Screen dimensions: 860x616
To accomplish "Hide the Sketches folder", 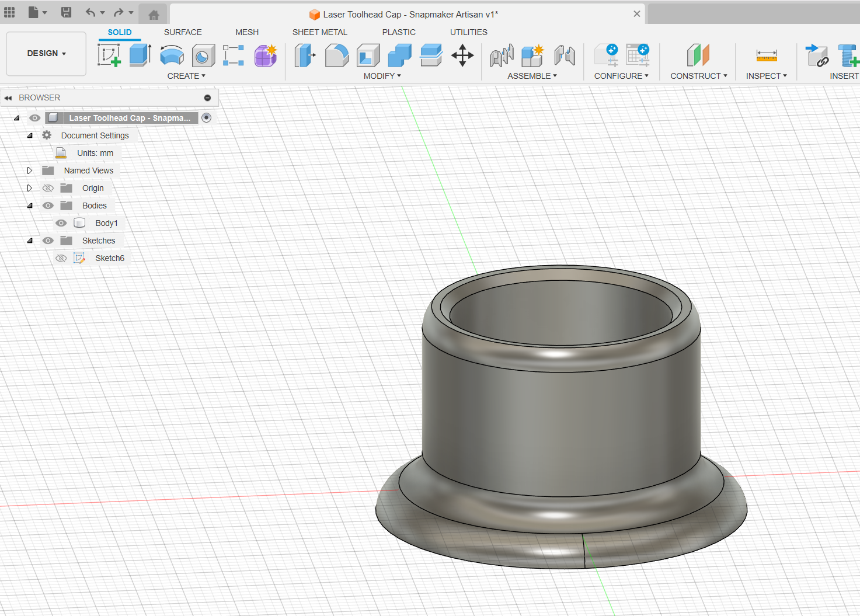I will (48, 241).
